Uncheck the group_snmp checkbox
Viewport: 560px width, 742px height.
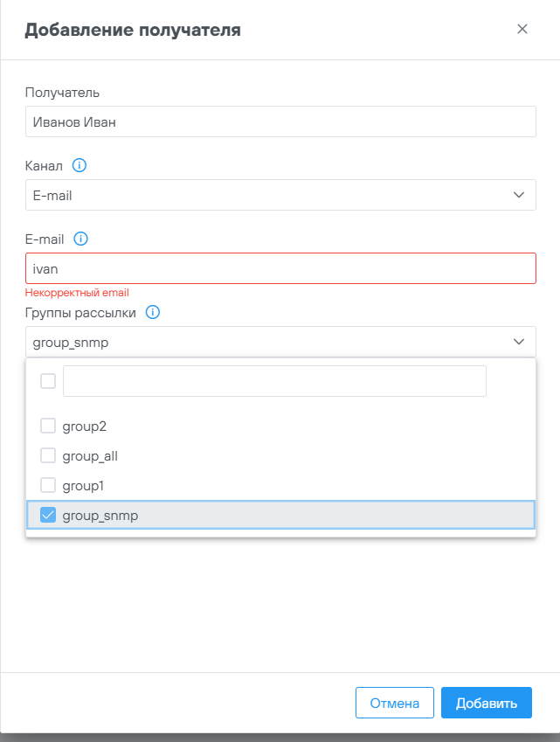pyautogui.click(x=48, y=515)
